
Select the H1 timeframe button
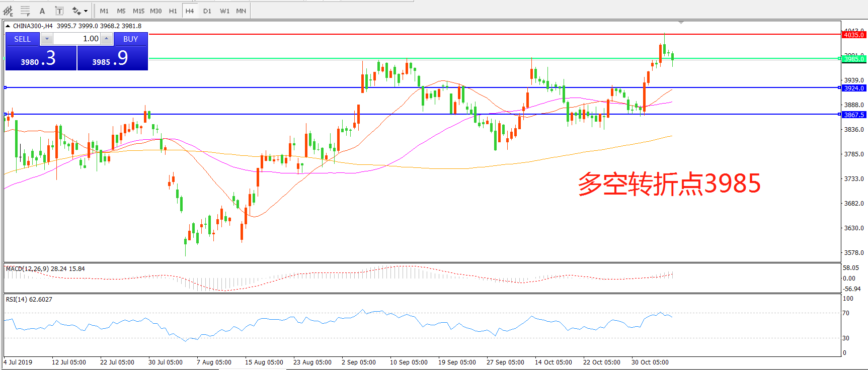(173, 11)
